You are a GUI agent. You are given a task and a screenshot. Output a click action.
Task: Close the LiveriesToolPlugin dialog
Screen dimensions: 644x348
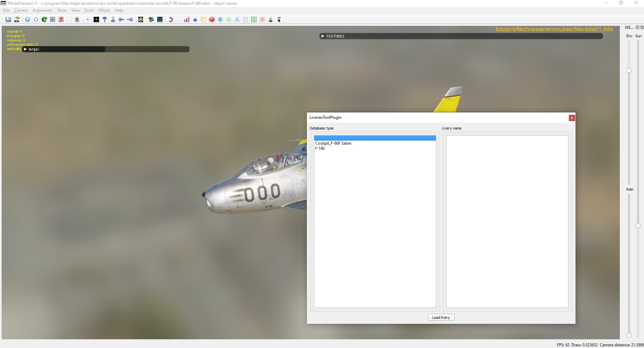(x=572, y=118)
